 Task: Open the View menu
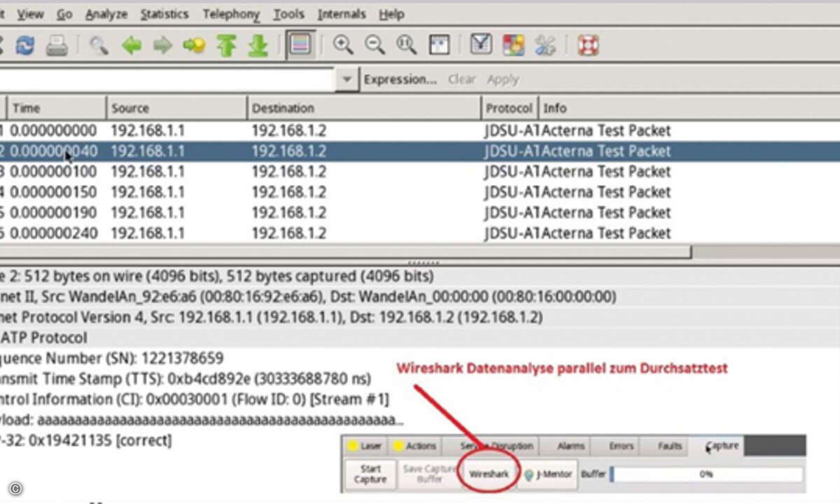pos(30,14)
